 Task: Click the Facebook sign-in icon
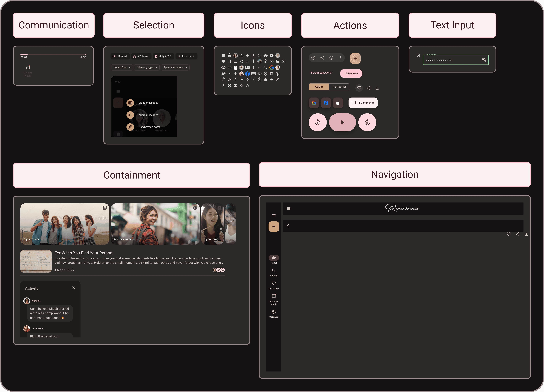pyautogui.click(x=326, y=103)
